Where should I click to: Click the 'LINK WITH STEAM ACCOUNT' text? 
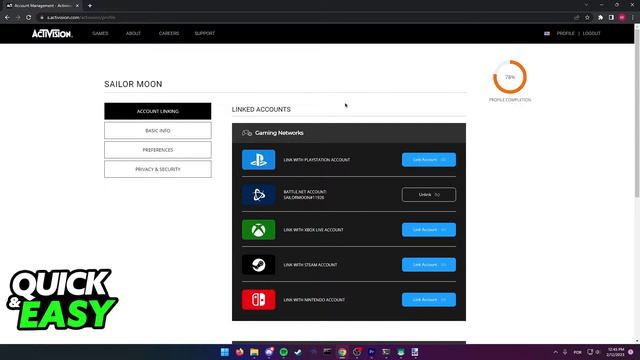(x=310, y=265)
